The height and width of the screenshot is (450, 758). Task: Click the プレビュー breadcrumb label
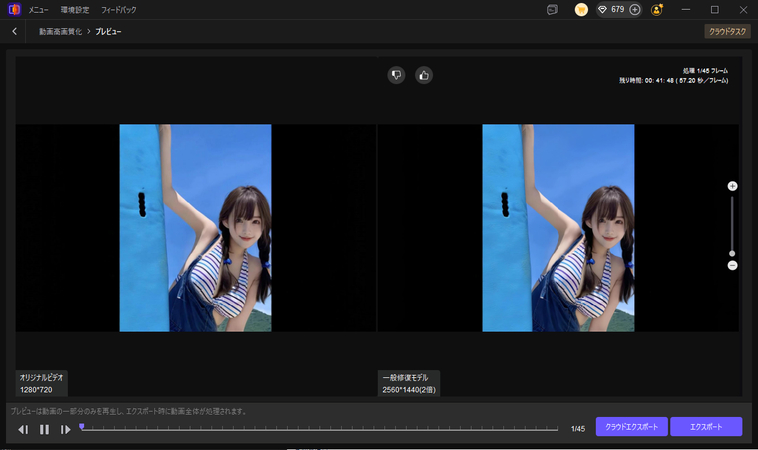[x=108, y=31]
